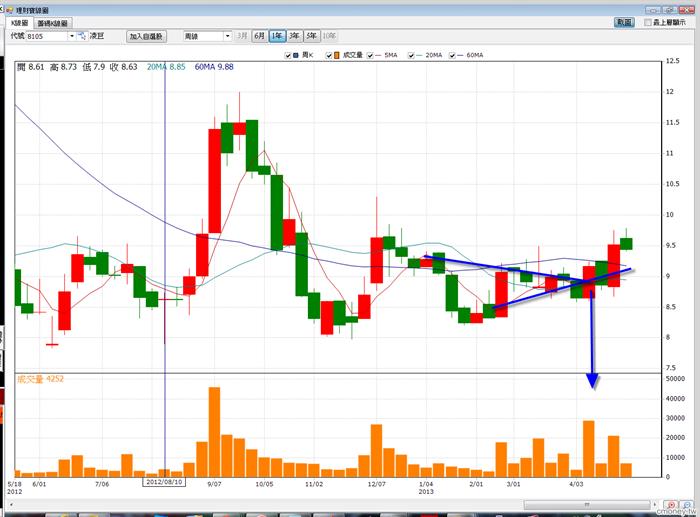Select the 5年 range button

(x=312, y=36)
